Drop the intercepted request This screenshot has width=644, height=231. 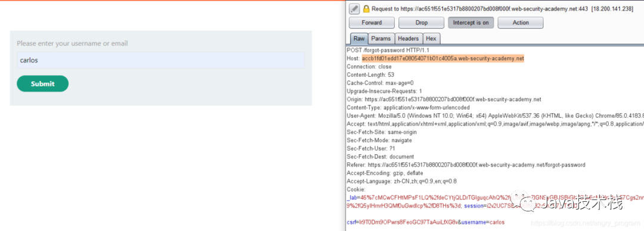pyautogui.click(x=422, y=23)
